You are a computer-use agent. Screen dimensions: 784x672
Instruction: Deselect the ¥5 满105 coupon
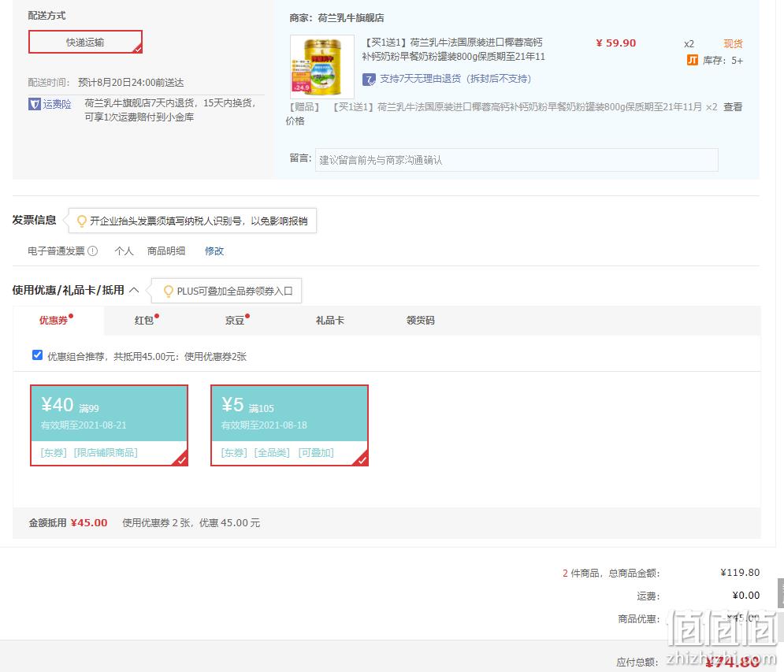coord(289,425)
